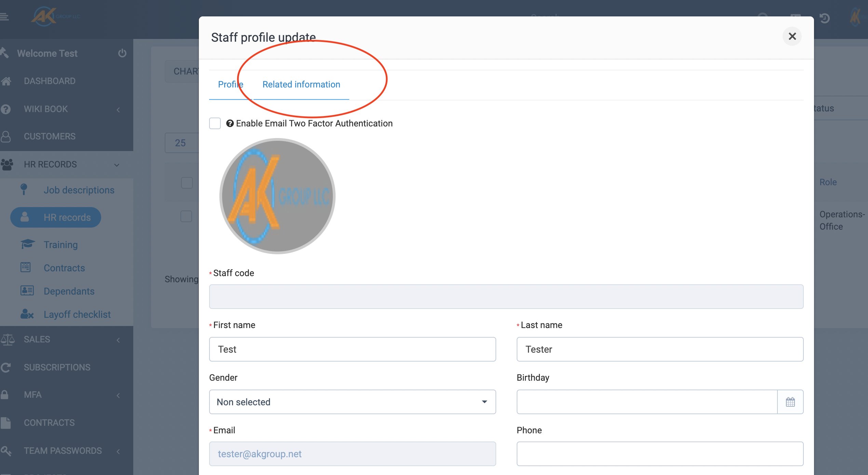Open the Gender dropdown
Viewport: 868px width, 475px height.
(x=352, y=402)
